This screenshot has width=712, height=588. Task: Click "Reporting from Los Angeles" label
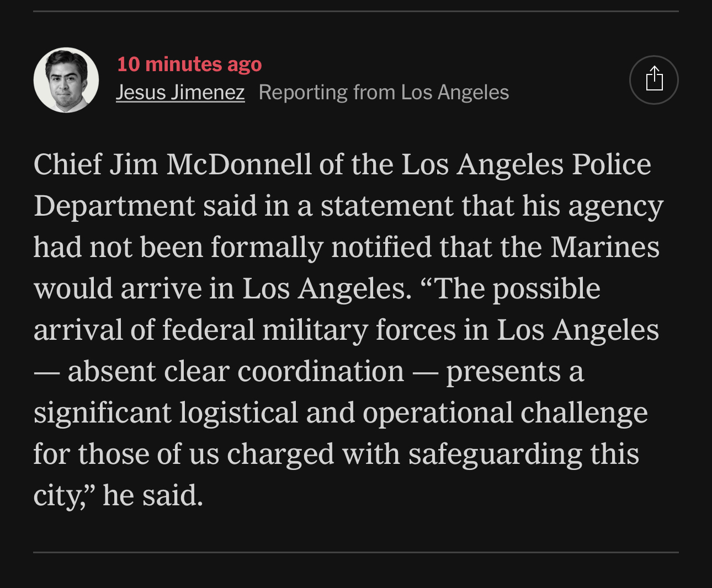pos(384,92)
